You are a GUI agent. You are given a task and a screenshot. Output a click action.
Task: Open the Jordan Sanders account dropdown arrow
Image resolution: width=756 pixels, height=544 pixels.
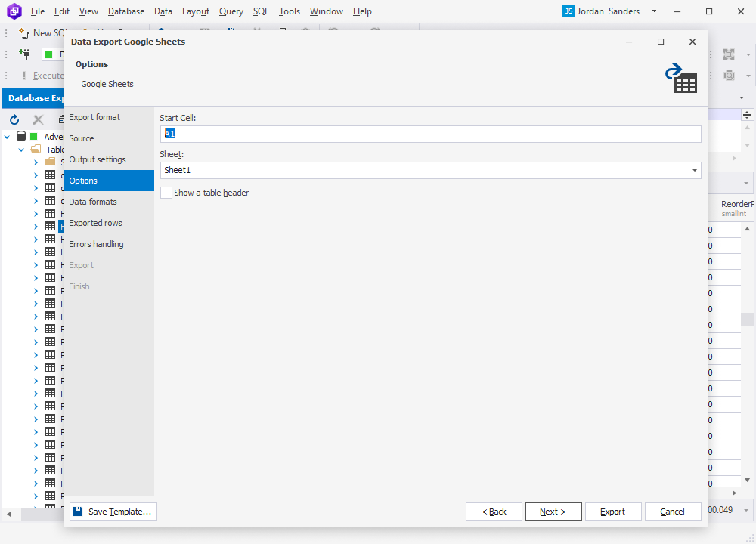pos(654,11)
